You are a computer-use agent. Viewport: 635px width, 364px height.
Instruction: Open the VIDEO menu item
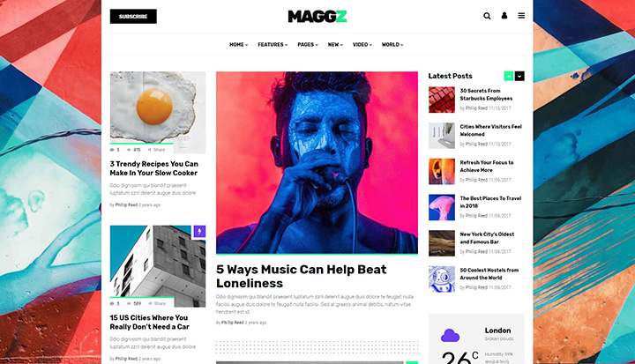(x=362, y=45)
